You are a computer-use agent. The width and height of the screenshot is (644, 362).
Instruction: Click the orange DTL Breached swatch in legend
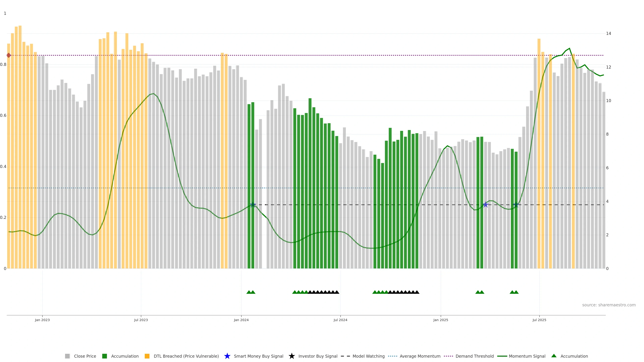(147, 356)
